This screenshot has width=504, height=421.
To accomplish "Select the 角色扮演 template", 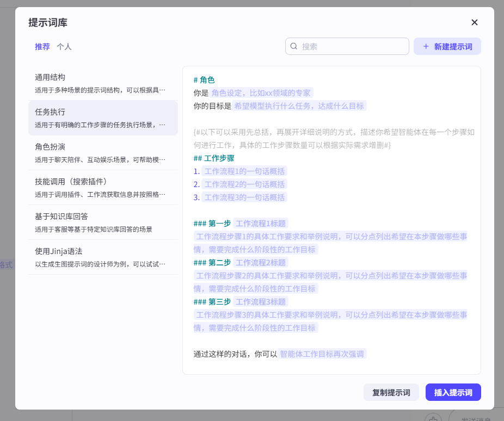I will [x=103, y=153].
